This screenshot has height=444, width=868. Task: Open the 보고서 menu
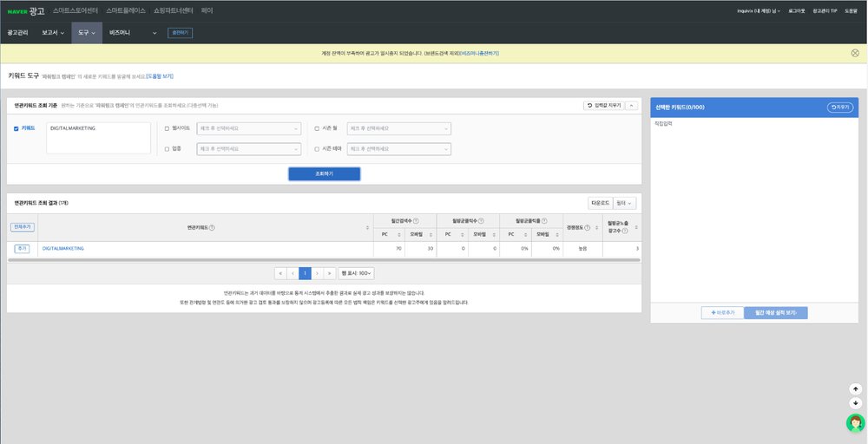tap(54, 33)
